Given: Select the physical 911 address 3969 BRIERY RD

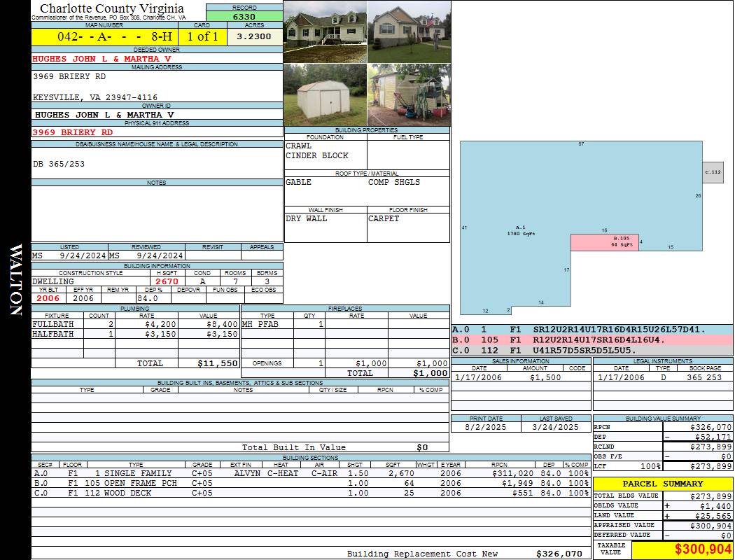Looking at the screenshot, I should 72,132.
